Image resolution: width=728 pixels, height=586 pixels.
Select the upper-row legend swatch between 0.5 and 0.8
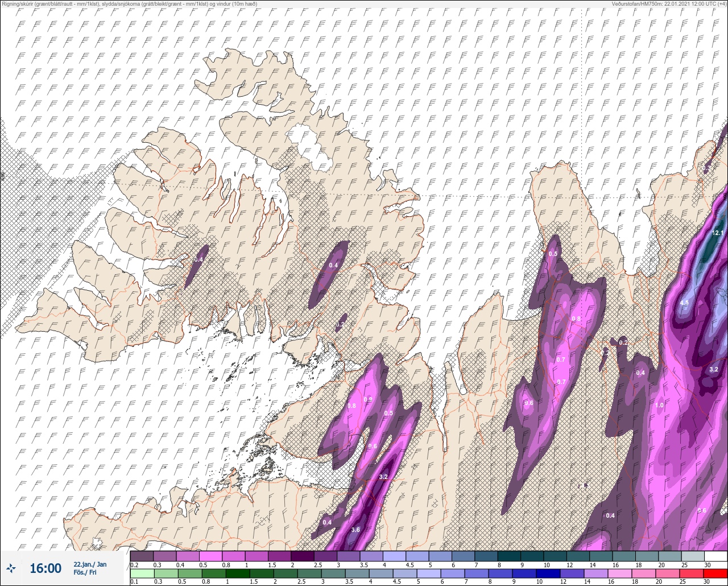(210, 556)
